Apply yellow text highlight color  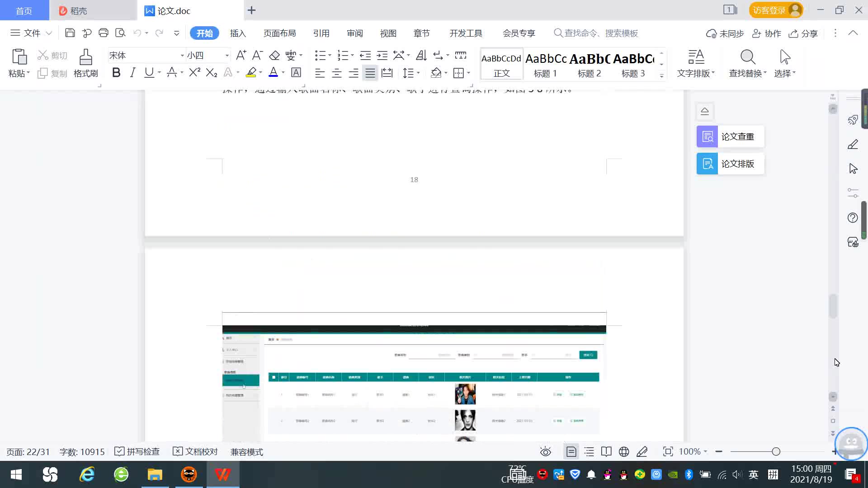251,72
